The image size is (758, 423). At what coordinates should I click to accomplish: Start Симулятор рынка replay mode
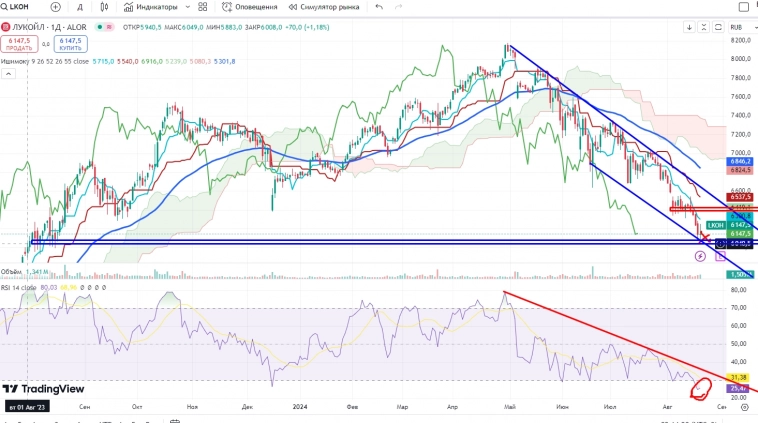pyautogui.click(x=326, y=7)
